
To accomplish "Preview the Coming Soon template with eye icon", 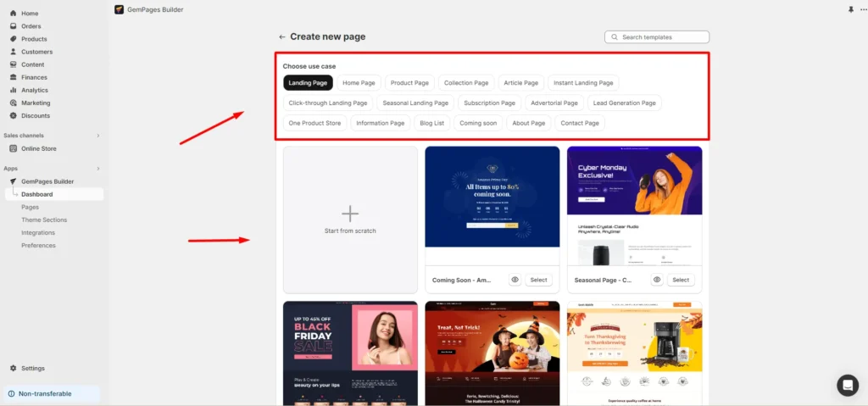I will [x=515, y=280].
